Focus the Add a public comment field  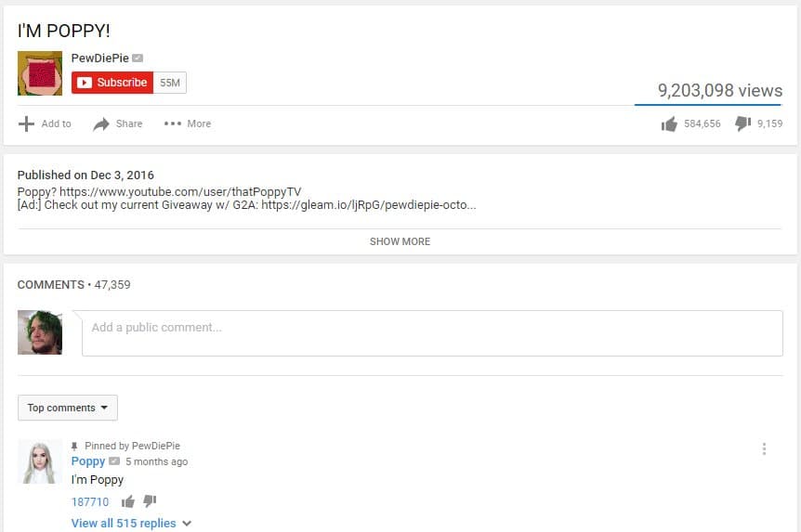pyautogui.click(x=432, y=333)
